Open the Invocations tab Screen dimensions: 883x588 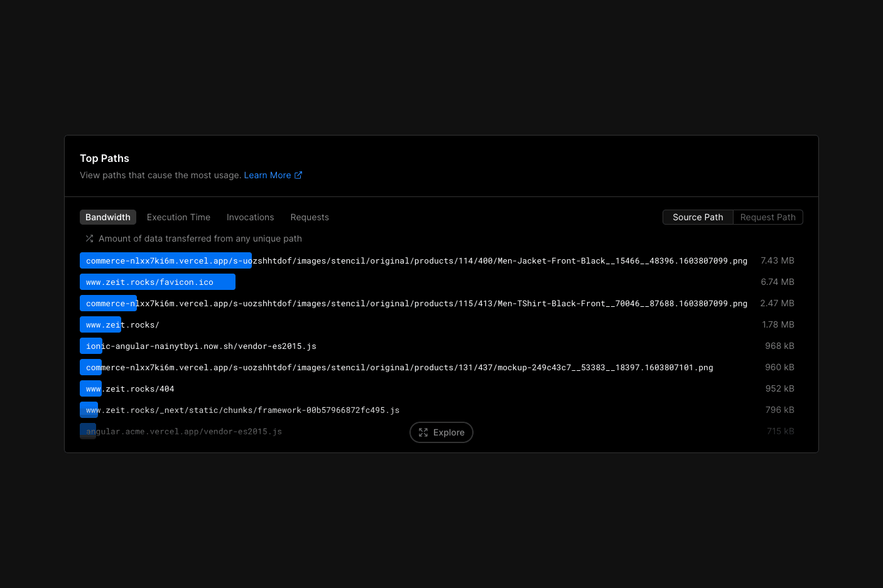pos(250,218)
